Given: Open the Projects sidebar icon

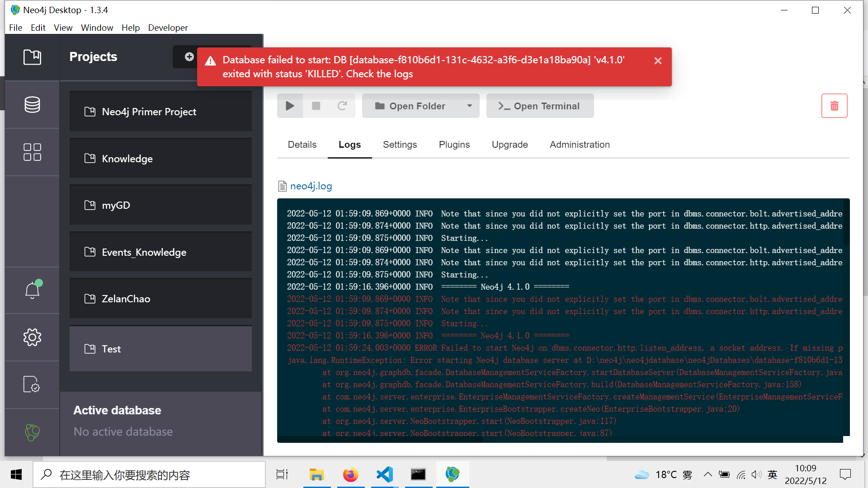Looking at the screenshot, I should [32, 57].
